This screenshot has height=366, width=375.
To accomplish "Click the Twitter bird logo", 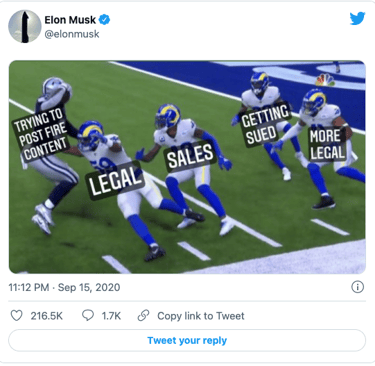I will [357, 18].
